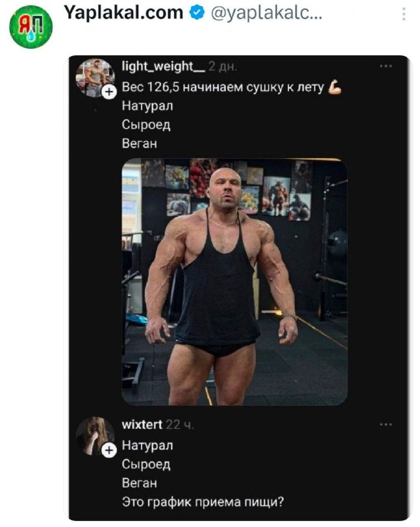Open the Yaplakal green avatar logo
The height and width of the screenshot is (527, 420).
click(x=30, y=27)
